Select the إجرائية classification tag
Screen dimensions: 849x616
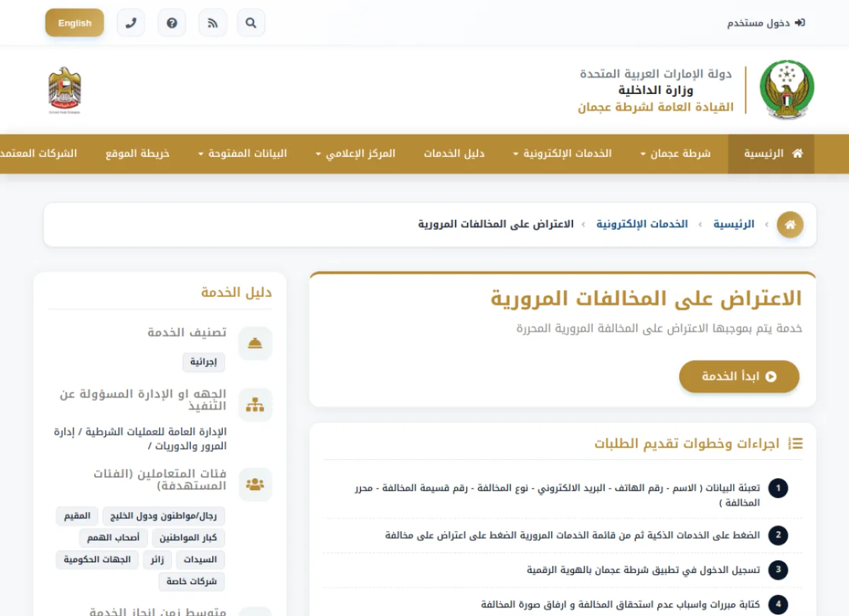coord(204,363)
